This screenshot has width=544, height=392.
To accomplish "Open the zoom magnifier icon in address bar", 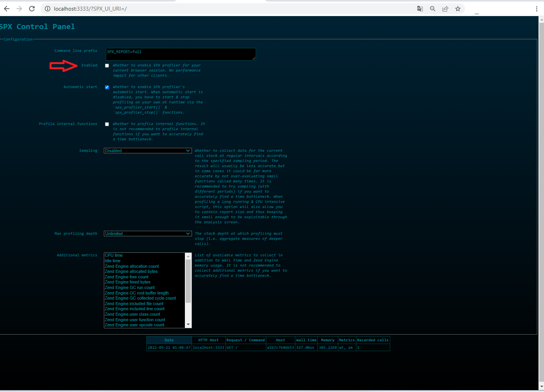I will coord(433,9).
